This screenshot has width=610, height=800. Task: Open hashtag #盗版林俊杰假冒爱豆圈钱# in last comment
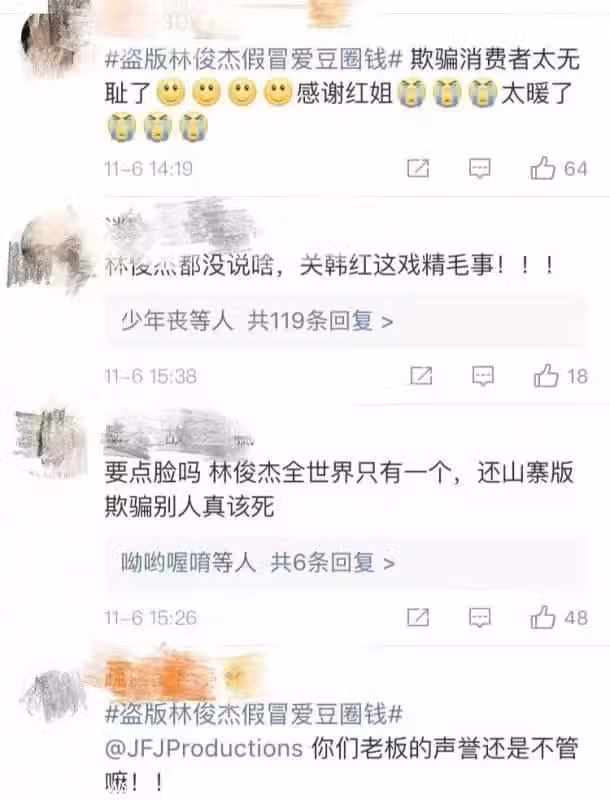(254, 713)
